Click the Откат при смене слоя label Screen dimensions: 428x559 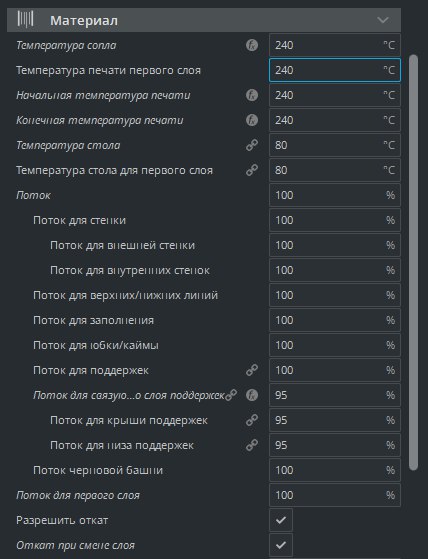click(76, 545)
